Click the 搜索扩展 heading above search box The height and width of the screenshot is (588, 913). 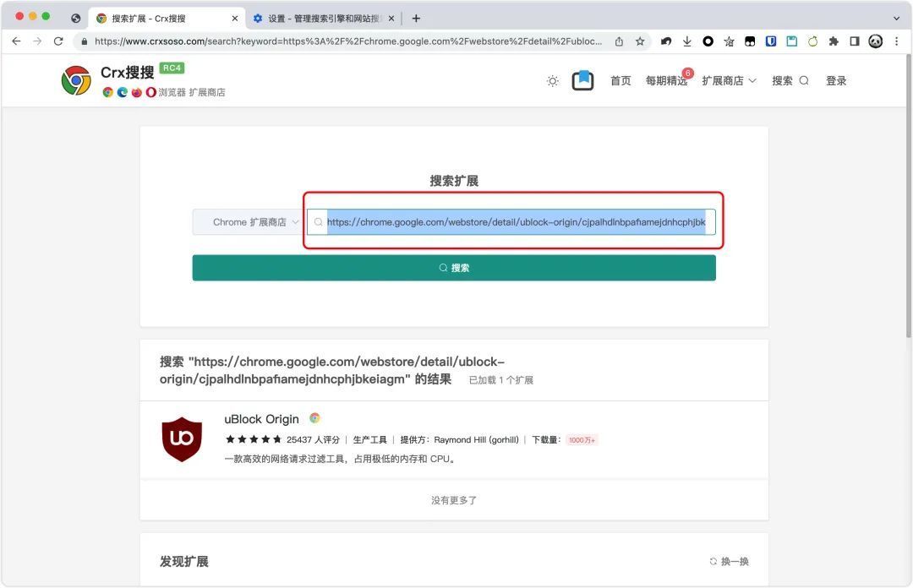click(454, 181)
